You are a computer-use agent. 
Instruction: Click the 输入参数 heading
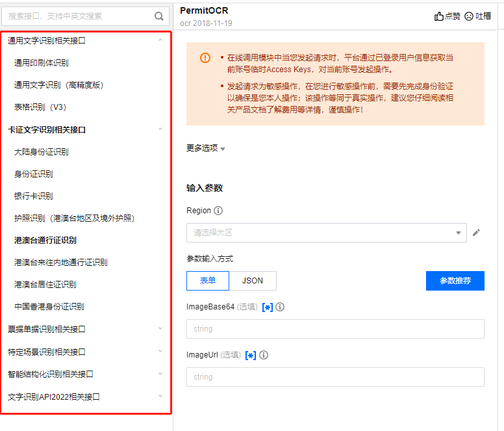[x=205, y=188]
